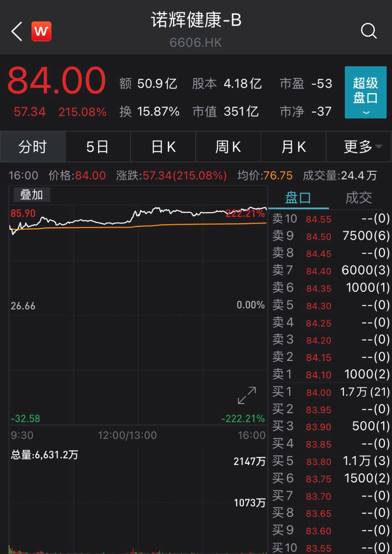Switch to the 日K chart tab
The image size is (392, 554).
pyautogui.click(x=163, y=147)
